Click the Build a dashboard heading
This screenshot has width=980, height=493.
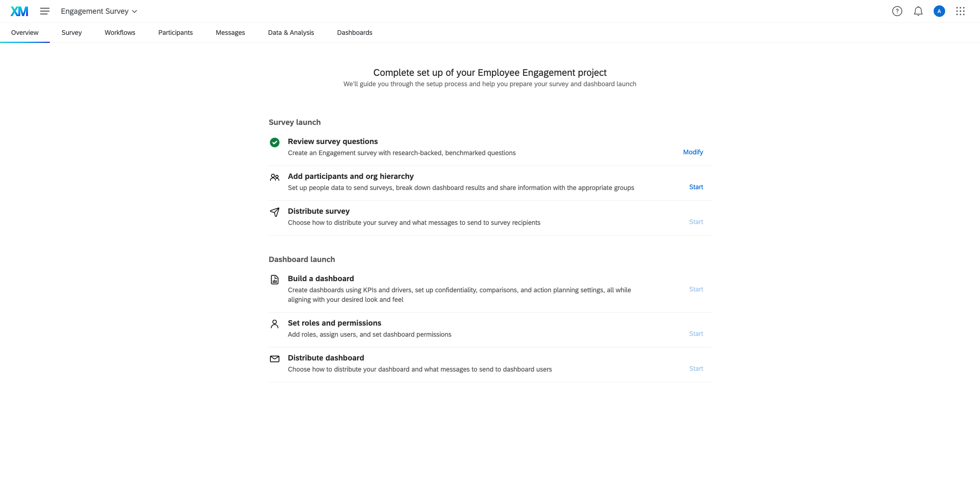click(x=321, y=278)
